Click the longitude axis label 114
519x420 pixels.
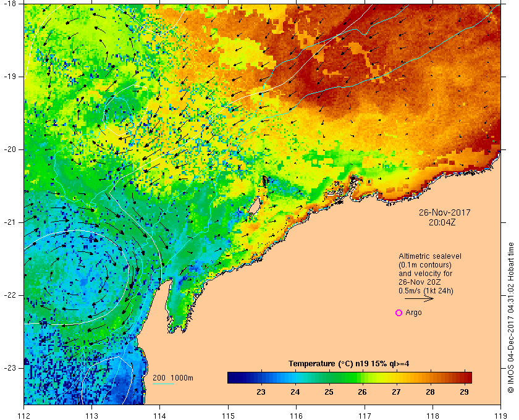(x=160, y=416)
